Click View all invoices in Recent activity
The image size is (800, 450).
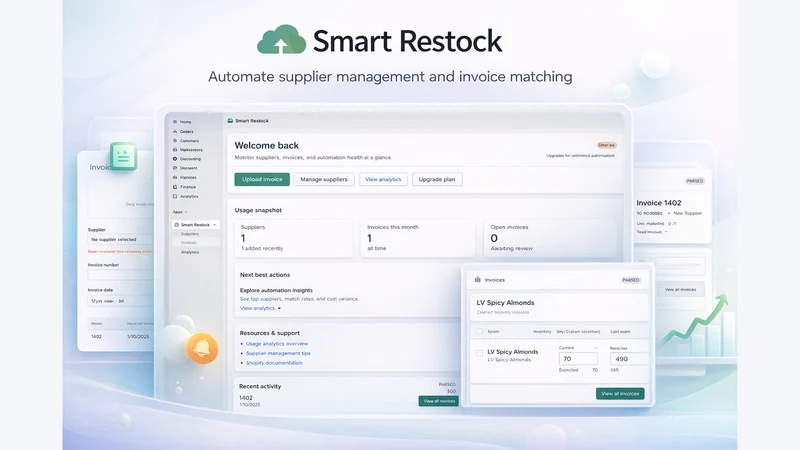click(x=439, y=401)
